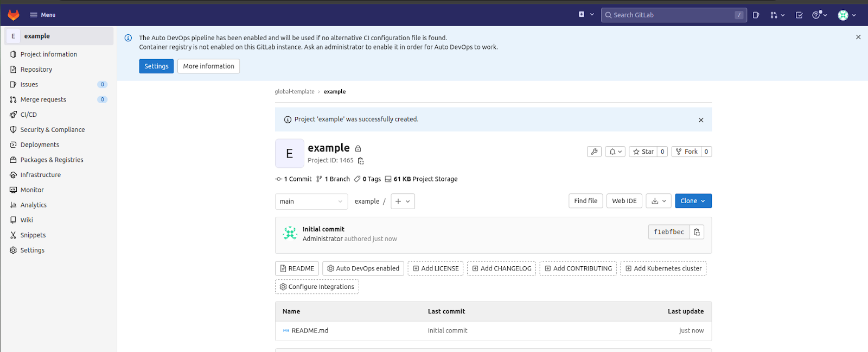The height and width of the screenshot is (352, 868).
Task: Click the Find file button
Action: (585, 201)
